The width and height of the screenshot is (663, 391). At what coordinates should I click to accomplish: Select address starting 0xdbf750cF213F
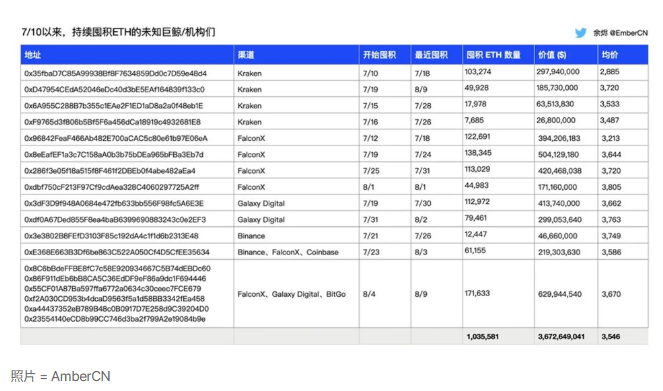(112, 187)
